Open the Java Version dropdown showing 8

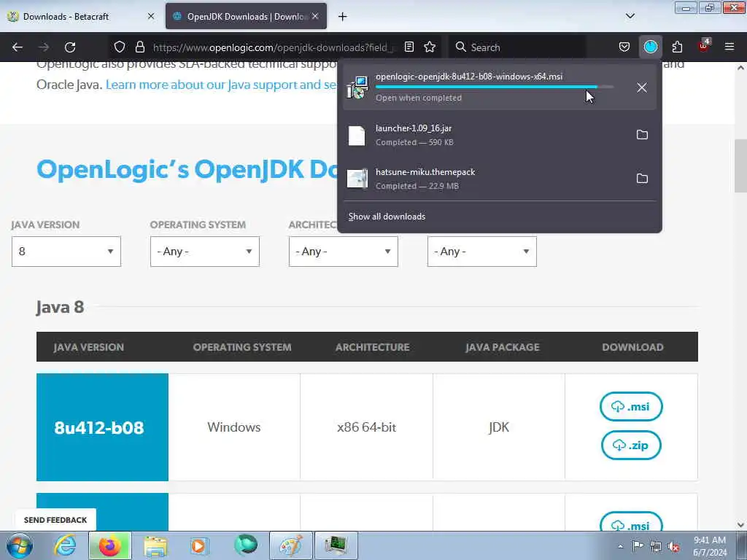click(66, 252)
